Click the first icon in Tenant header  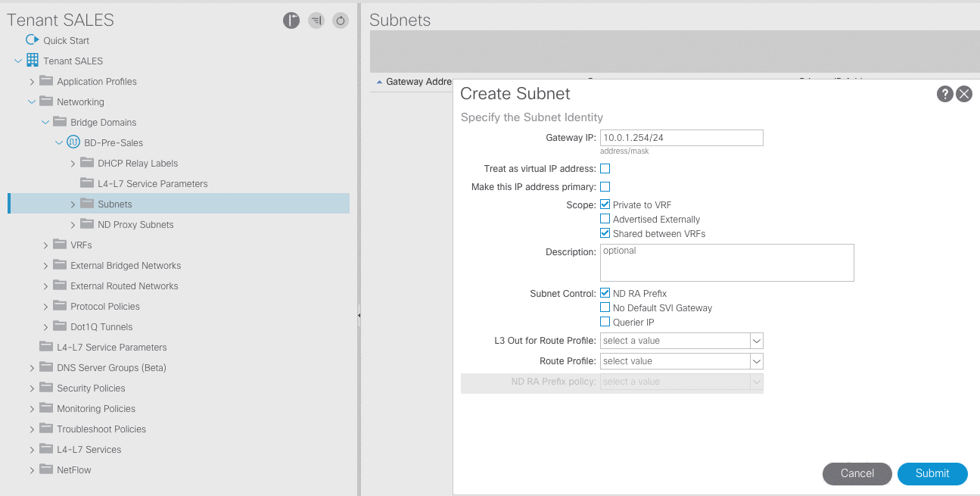coord(291,21)
